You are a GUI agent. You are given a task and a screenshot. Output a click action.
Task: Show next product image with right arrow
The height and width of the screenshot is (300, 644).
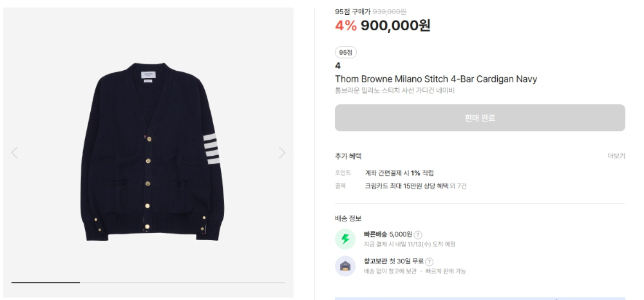(282, 153)
